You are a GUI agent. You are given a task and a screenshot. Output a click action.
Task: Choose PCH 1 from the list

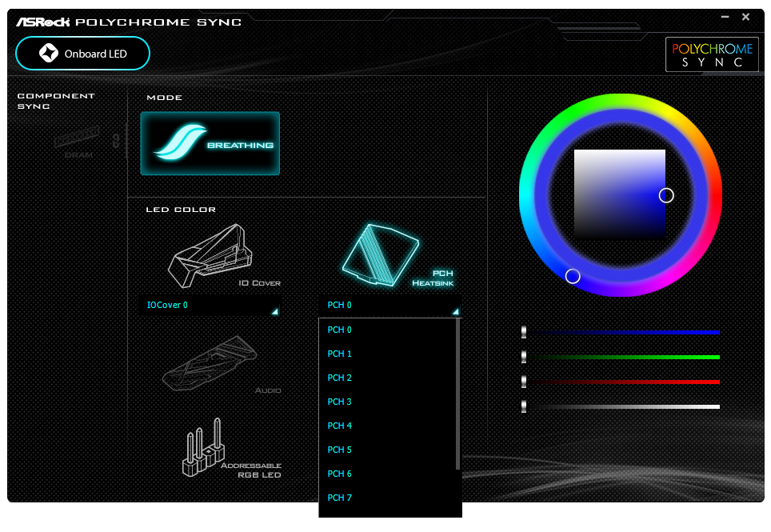point(387,354)
